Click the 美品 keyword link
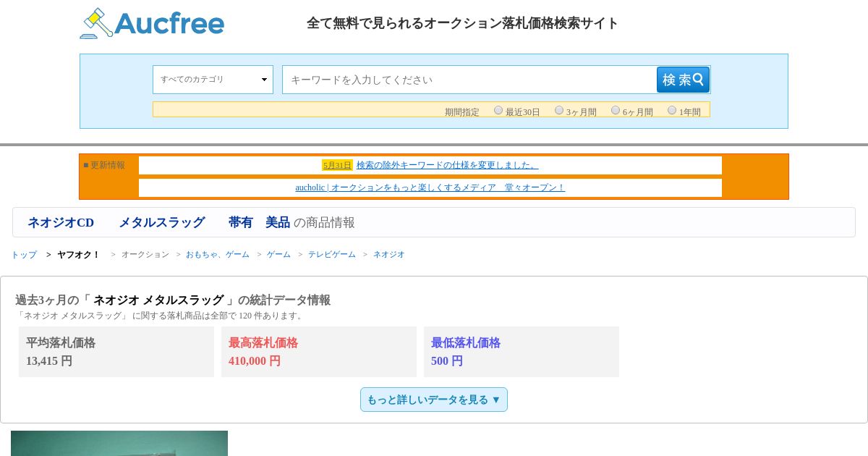The image size is (868, 456). click(x=278, y=223)
